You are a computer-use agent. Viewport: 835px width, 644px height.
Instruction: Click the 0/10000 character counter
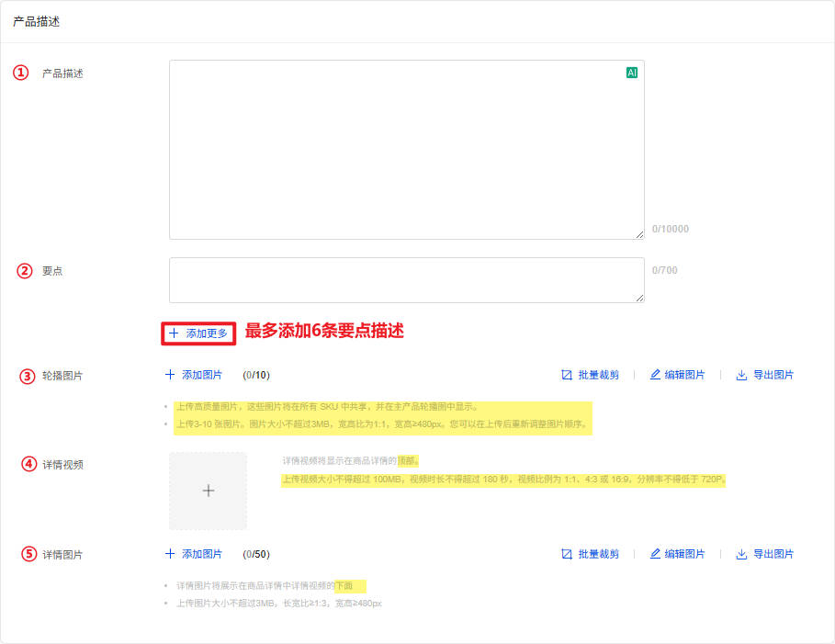coord(671,229)
